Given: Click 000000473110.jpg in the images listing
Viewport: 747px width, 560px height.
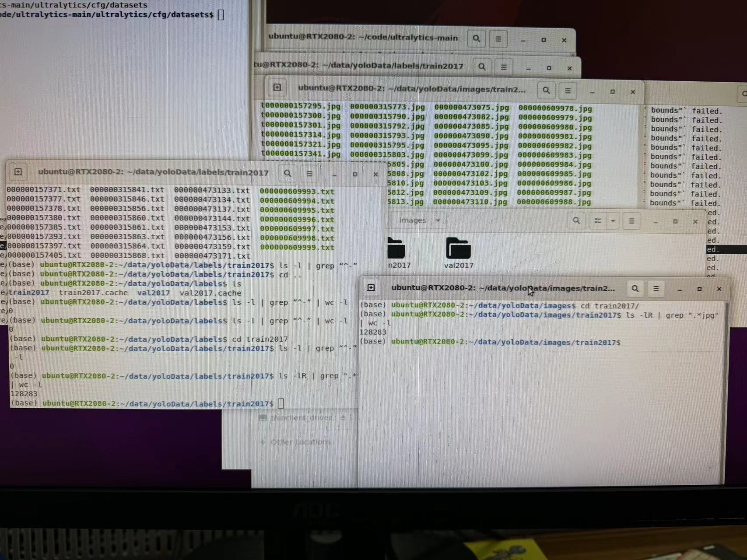Looking at the screenshot, I should (x=470, y=202).
